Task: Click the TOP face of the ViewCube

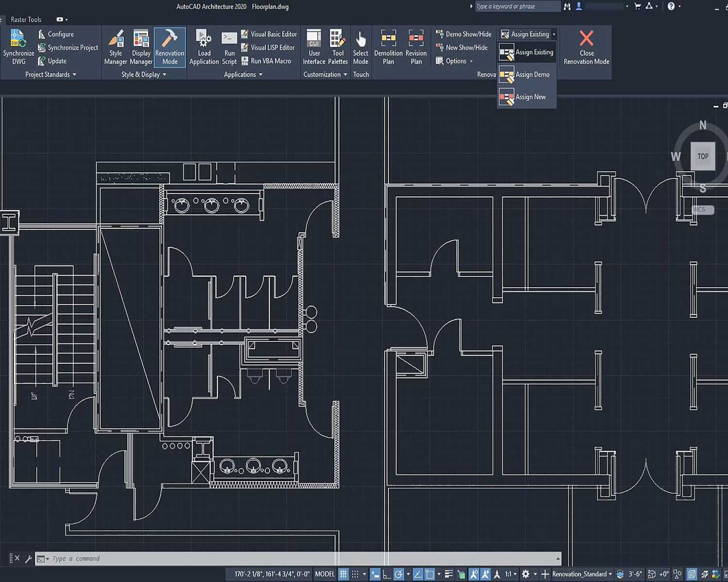Action: [703, 156]
